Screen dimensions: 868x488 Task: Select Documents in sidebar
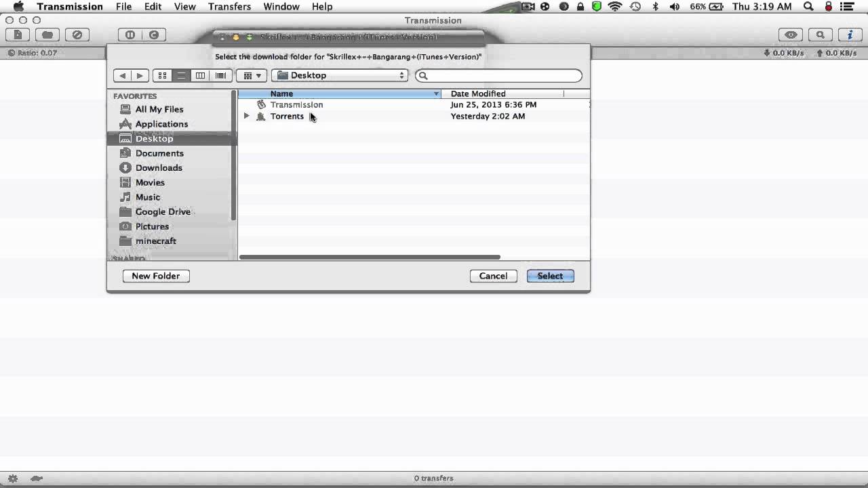(159, 153)
